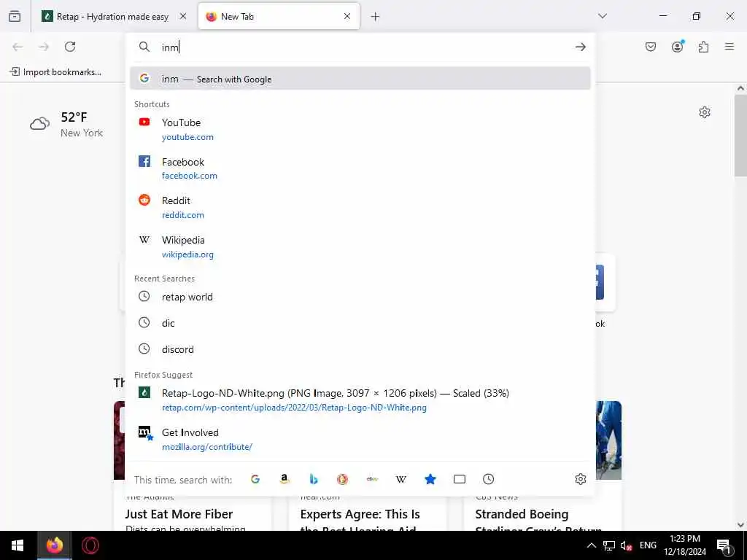Show hidden system tray icons
This screenshot has width=747, height=560.
point(591,545)
